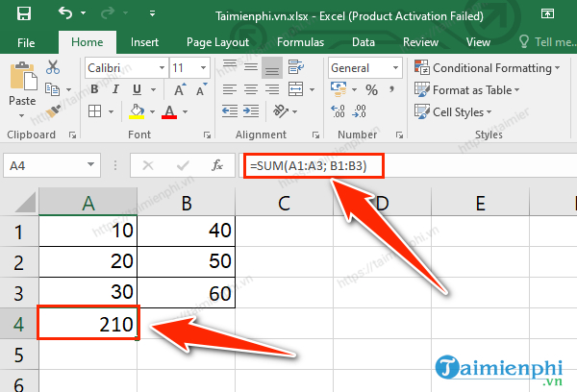Click the Copy icon
The height and width of the screenshot is (392, 577).
click(52, 89)
